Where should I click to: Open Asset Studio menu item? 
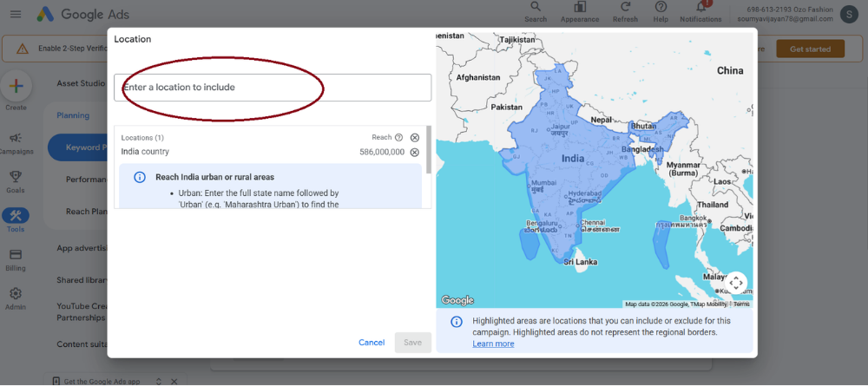(80, 83)
